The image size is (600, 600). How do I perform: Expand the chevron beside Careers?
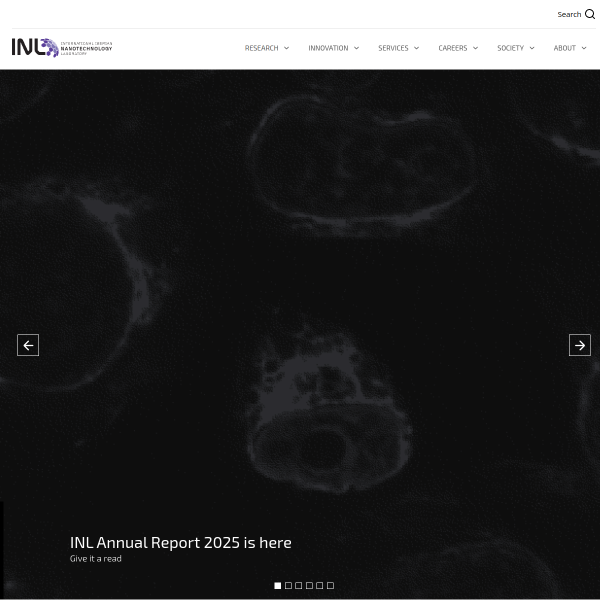[x=475, y=48]
